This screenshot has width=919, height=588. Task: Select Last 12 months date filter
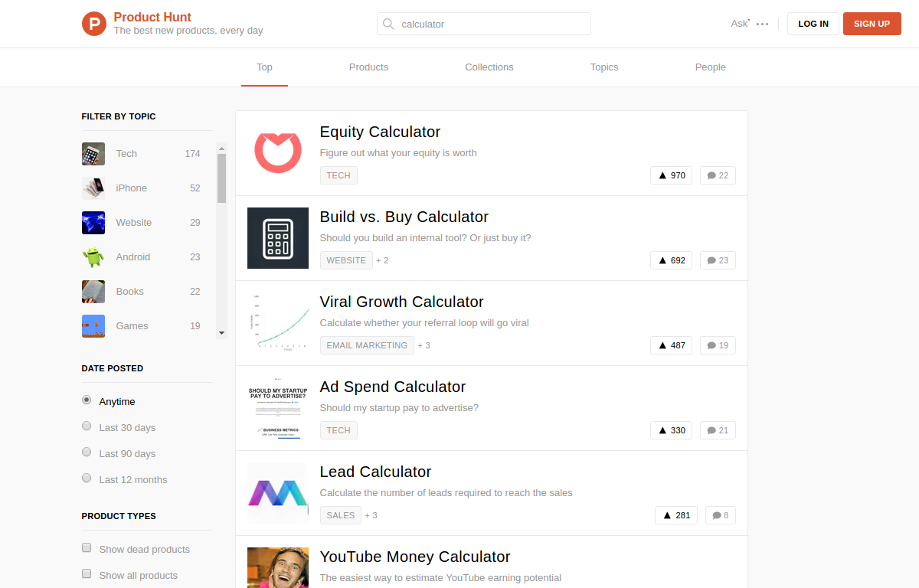pyautogui.click(x=87, y=479)
